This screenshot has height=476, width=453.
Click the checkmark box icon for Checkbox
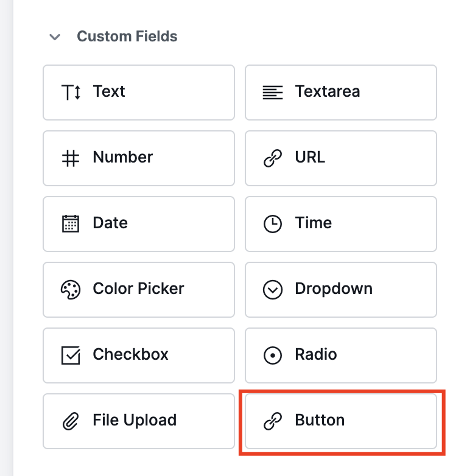[x=71, y=355]
